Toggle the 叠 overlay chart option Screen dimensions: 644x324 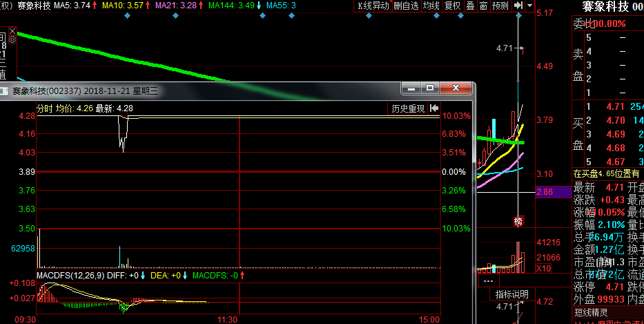(470, 6)
